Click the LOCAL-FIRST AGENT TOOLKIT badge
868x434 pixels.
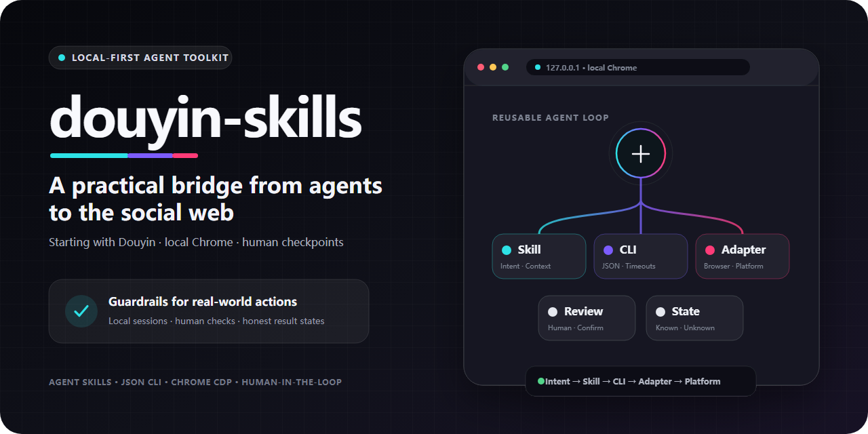point(140,58)
